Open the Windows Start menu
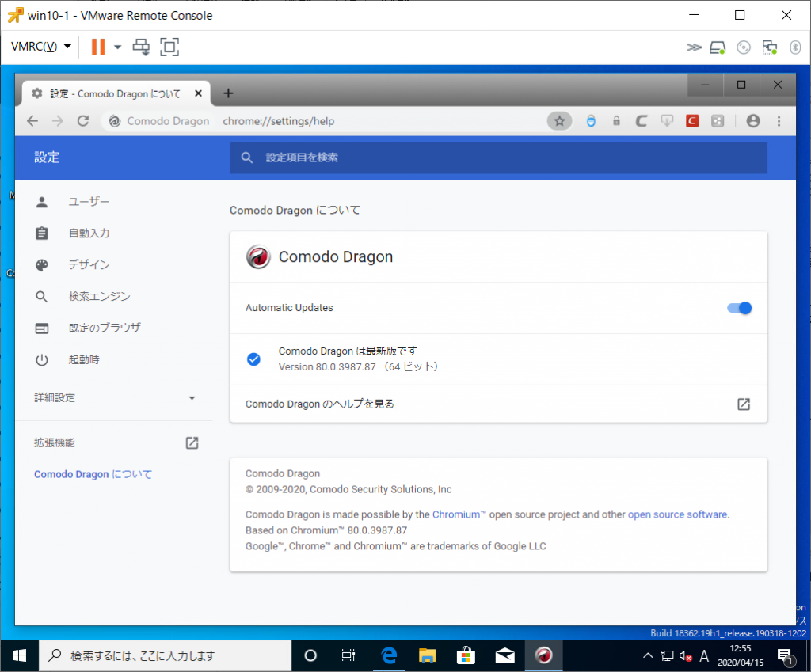 20,655
